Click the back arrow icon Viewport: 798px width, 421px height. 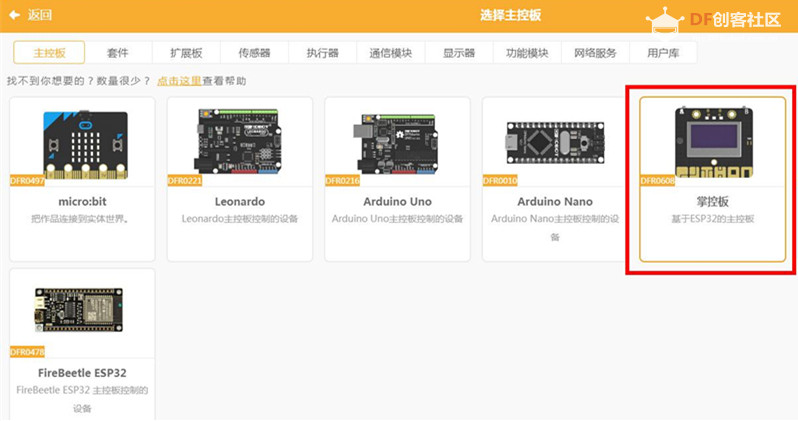(14, 15)
